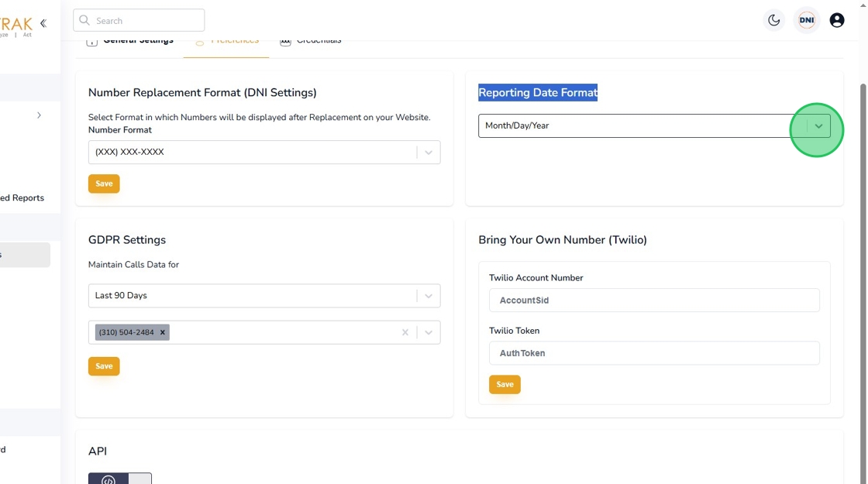Save Twilio account credentials
868x484 pixels.
(x=505, y=384)
